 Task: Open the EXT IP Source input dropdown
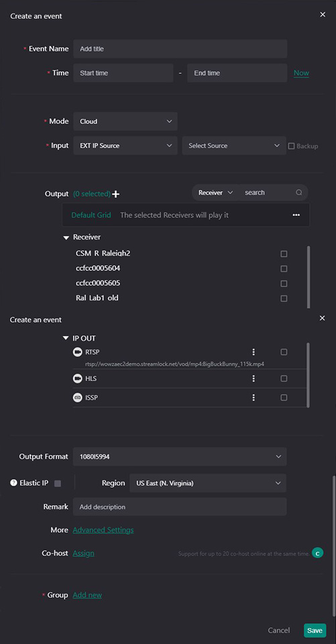(x=125, y=146)
